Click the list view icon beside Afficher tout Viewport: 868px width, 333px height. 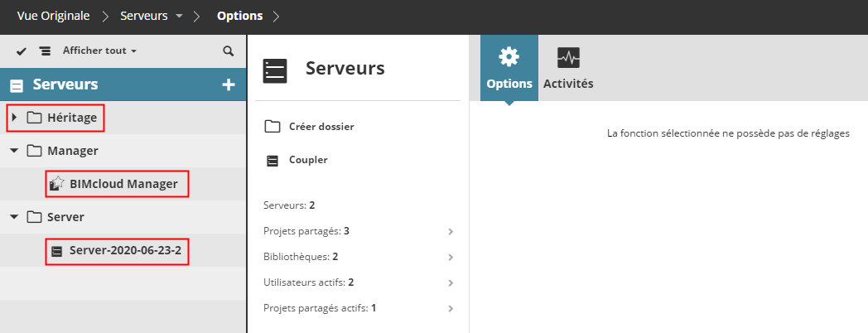(x=45, y=51)
